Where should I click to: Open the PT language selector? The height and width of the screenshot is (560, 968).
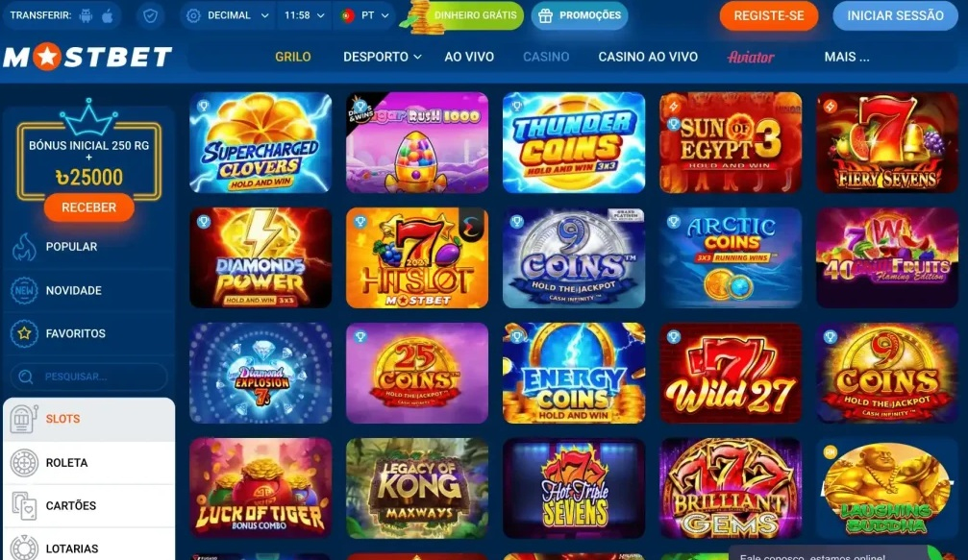[365, 15]
